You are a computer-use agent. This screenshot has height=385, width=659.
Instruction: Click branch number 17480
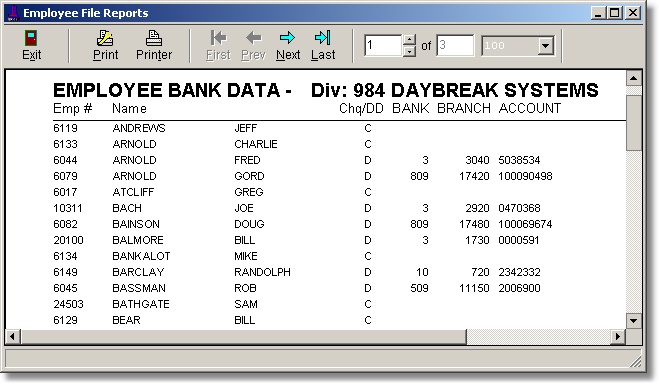(474, 224)
